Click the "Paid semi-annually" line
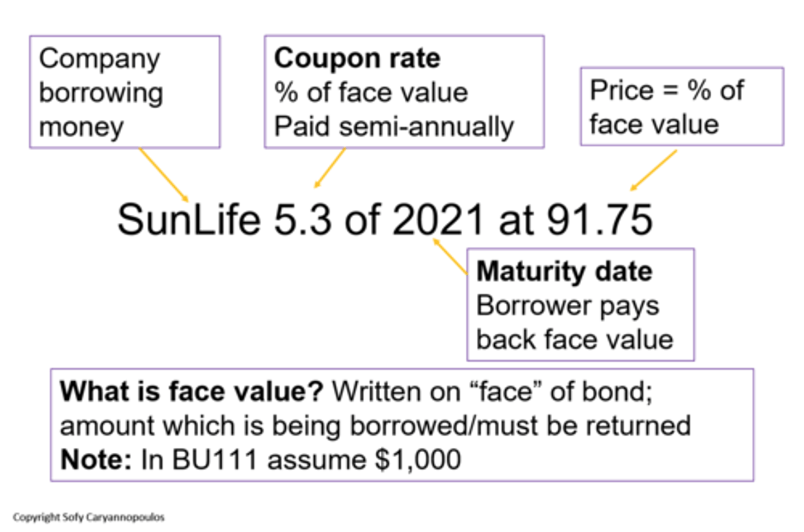This screenshot has width=804, height=532. coord(394,127)
